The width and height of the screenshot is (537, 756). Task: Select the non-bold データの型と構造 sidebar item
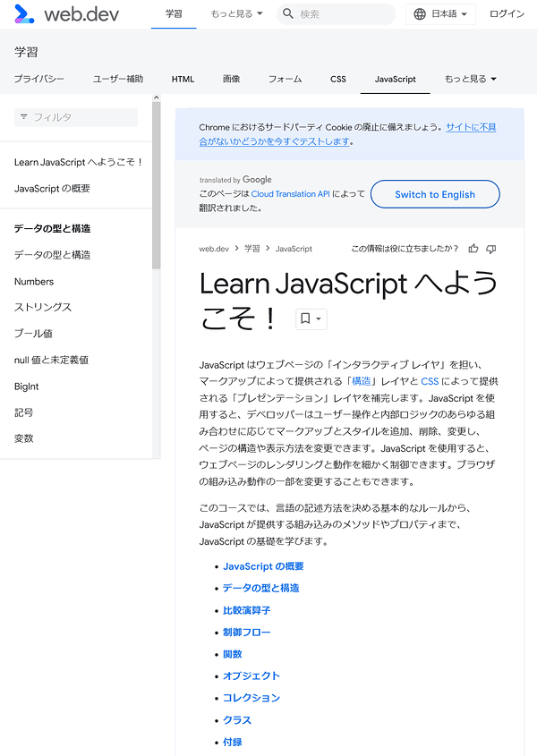point(52,255)
